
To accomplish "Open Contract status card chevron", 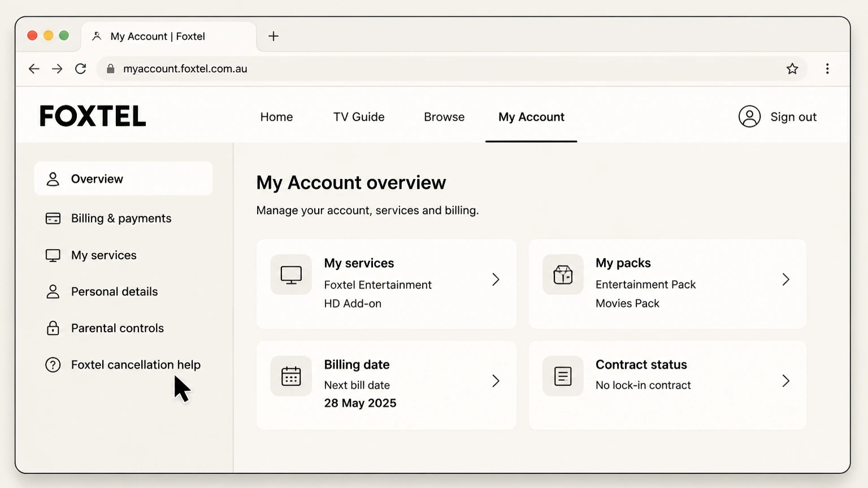I will tap(785, 381).
